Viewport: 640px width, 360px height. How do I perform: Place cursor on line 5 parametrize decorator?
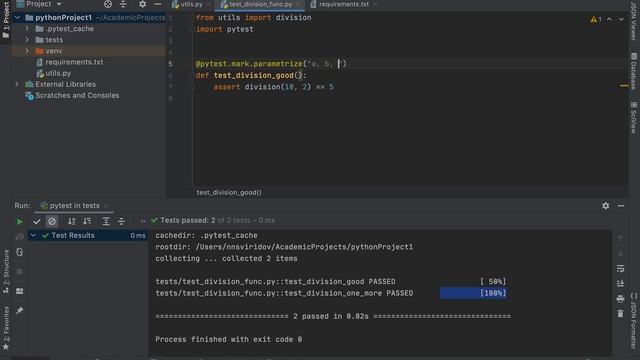271,64
